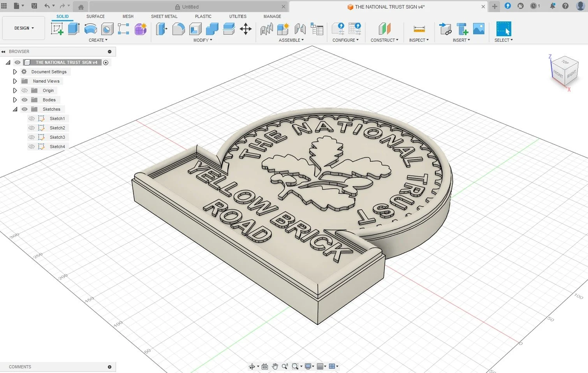Show Sketch4 visibility
The height and width of the screenshot is (373, 588).
point(32,147)
